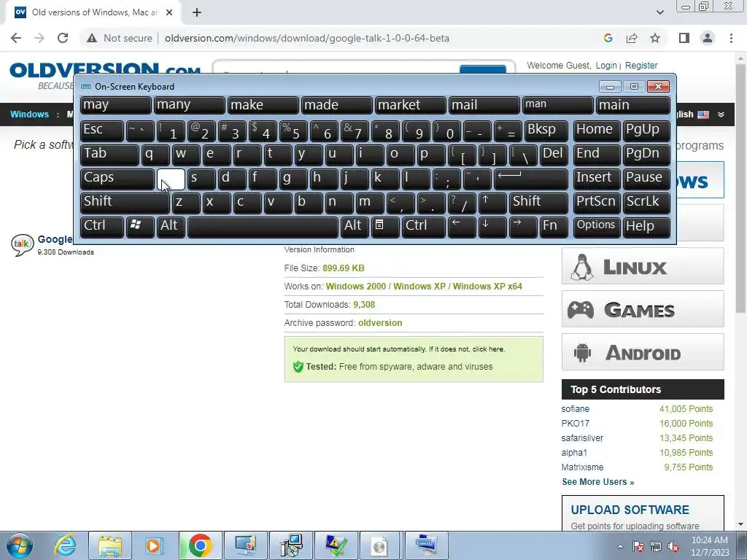This screenshot has width=747, height=560.
Task: Toggle the left Ctrl key
Action: pos(102,226)
